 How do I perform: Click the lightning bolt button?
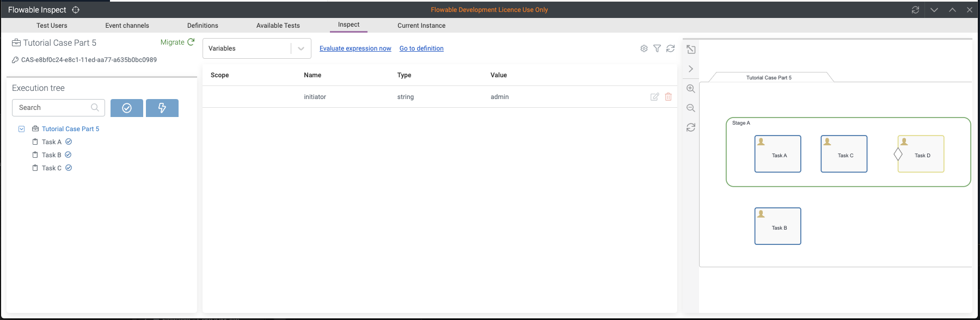pyautogui.click(x=162, y=108)
